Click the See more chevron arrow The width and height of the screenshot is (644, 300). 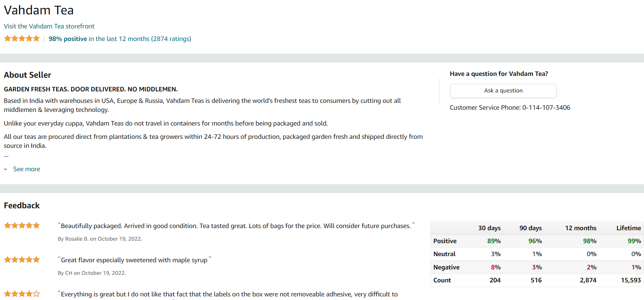tap(5, 169)
